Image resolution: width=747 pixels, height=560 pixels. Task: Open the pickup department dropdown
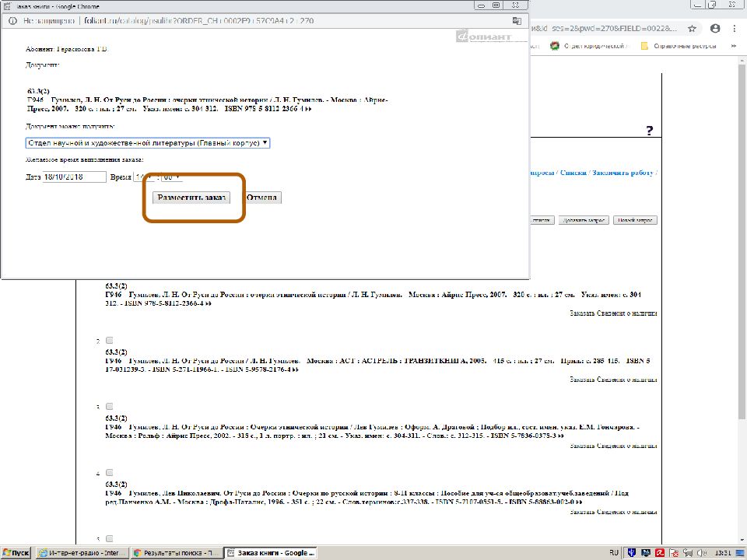(x=148, y=143)
